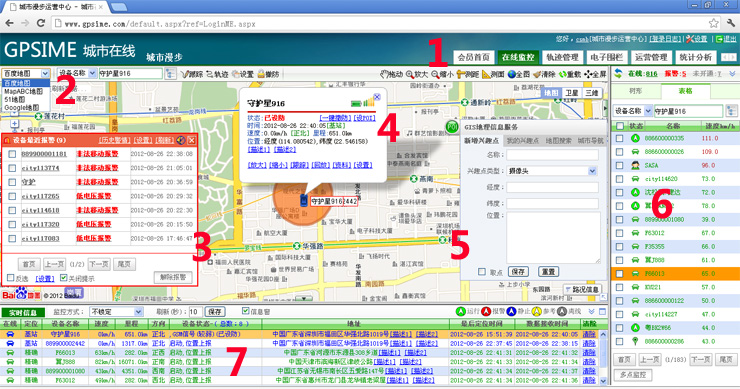This screenshot has width=740, height=389.
Task: Check the select-all checkbox in device table header
Action: pos(620,126)
